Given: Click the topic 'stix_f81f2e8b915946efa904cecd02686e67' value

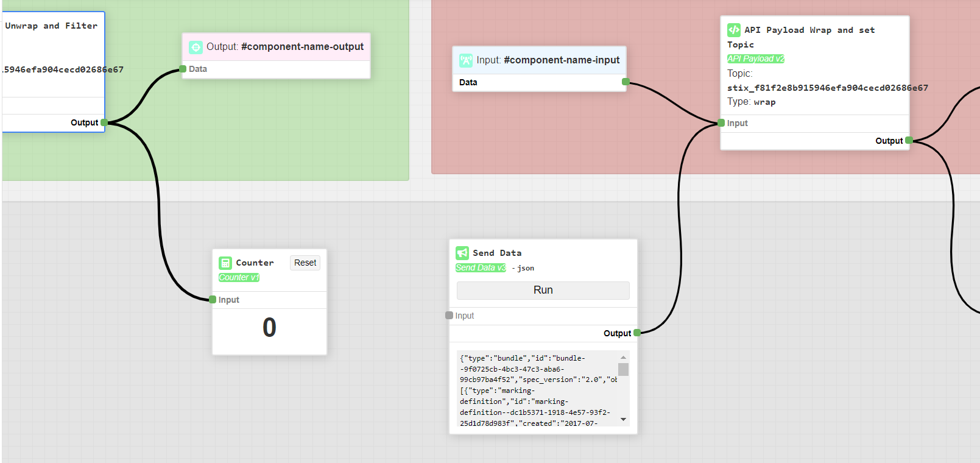Looking at the screenshot, I should click(x=828, y=88).
